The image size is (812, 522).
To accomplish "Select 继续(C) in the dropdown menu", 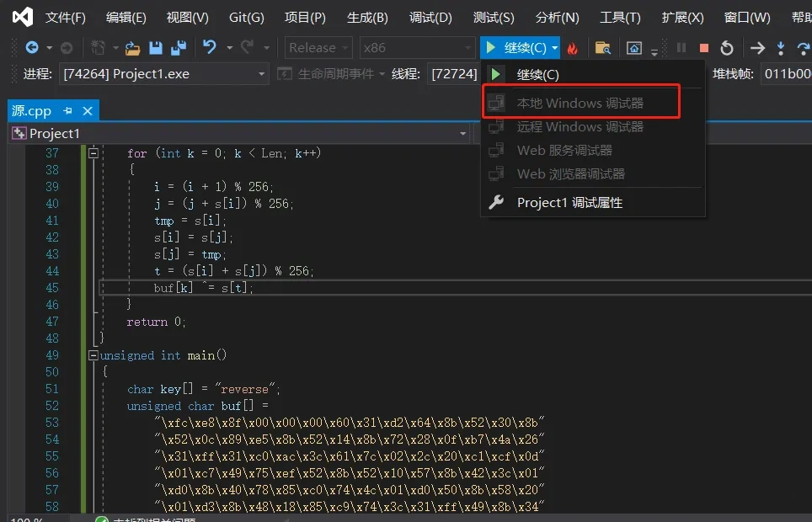I will [593, 75].
